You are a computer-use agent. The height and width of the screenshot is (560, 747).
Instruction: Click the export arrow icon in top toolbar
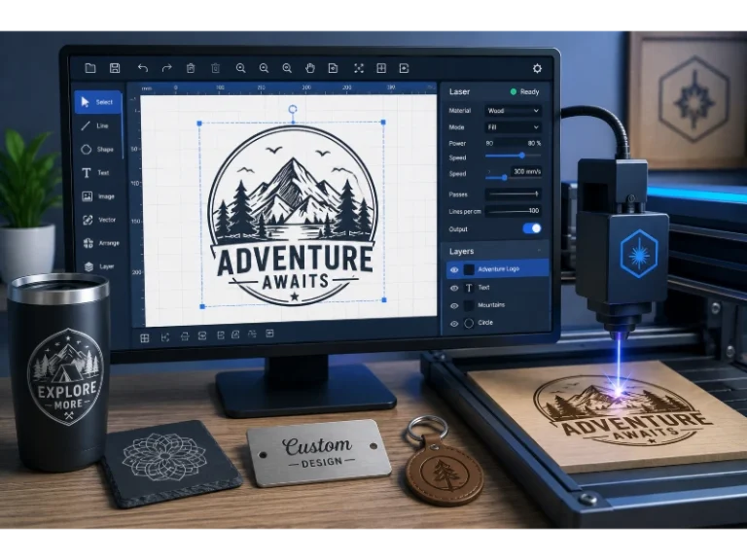point(404,68)
